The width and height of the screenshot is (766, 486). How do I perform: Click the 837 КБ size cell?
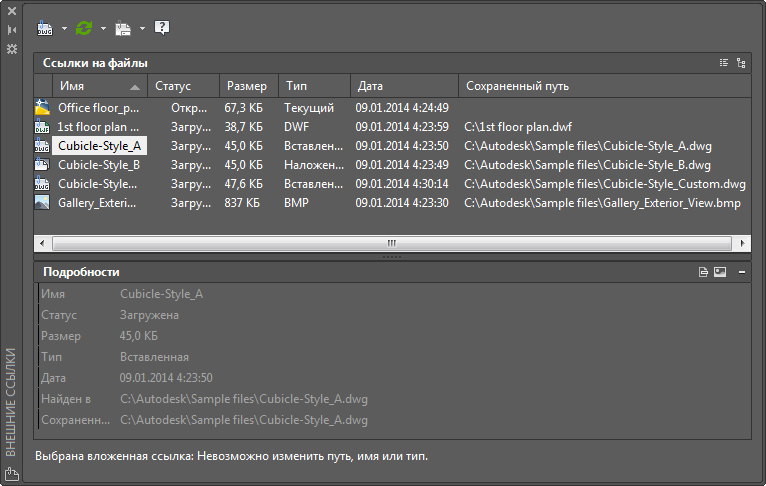click(242, 203)
